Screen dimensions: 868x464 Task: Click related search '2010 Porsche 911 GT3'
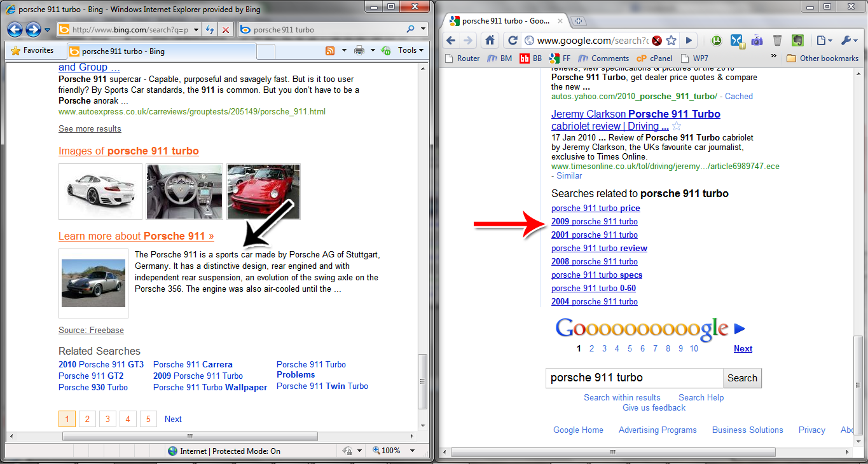101,365
